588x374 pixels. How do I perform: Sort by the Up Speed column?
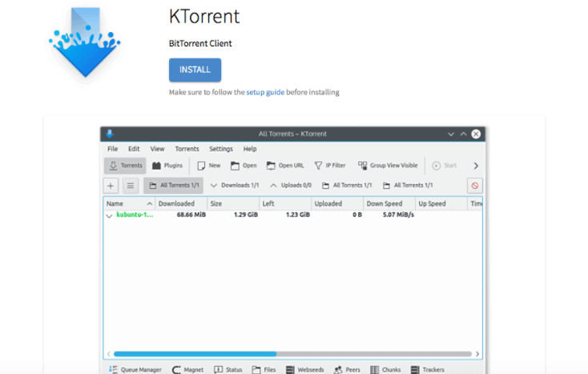tap(441, 203)
